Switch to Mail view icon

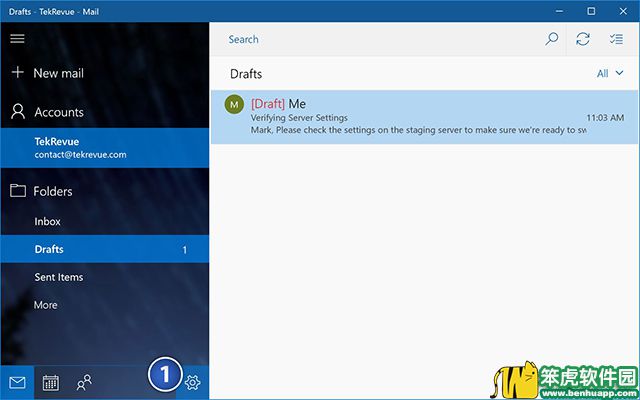17,382
